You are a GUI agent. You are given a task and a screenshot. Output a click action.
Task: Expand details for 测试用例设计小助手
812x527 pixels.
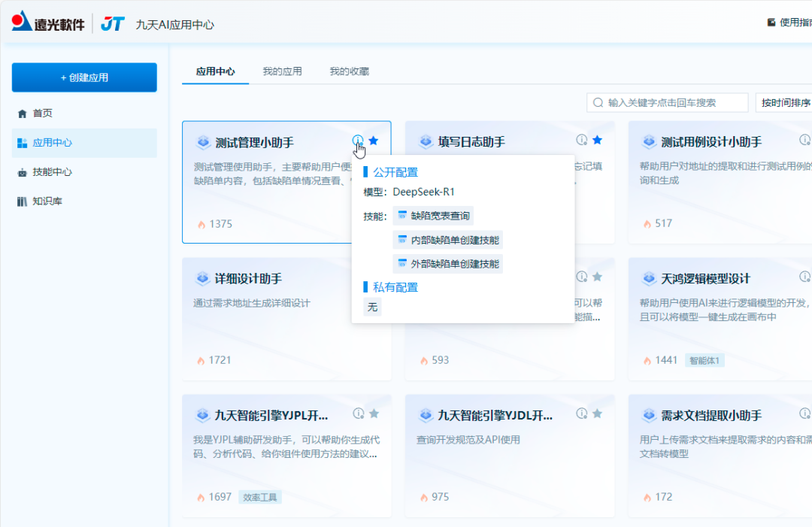[x=804, y=140]
